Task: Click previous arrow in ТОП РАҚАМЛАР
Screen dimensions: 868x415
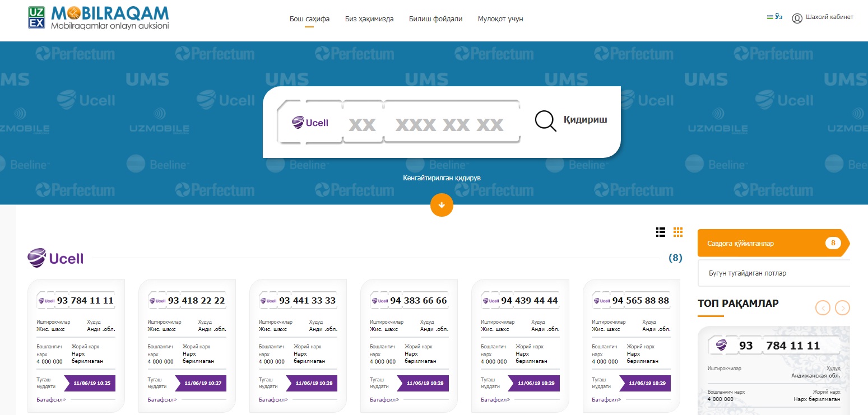Action: coord(823,307)
